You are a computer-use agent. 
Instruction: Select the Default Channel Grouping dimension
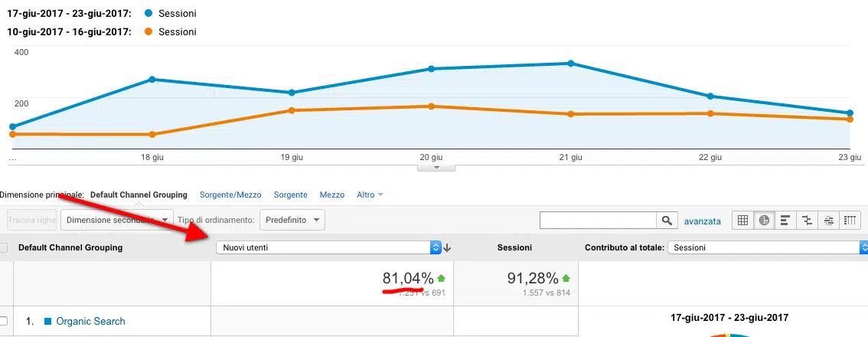coord(139,195)
